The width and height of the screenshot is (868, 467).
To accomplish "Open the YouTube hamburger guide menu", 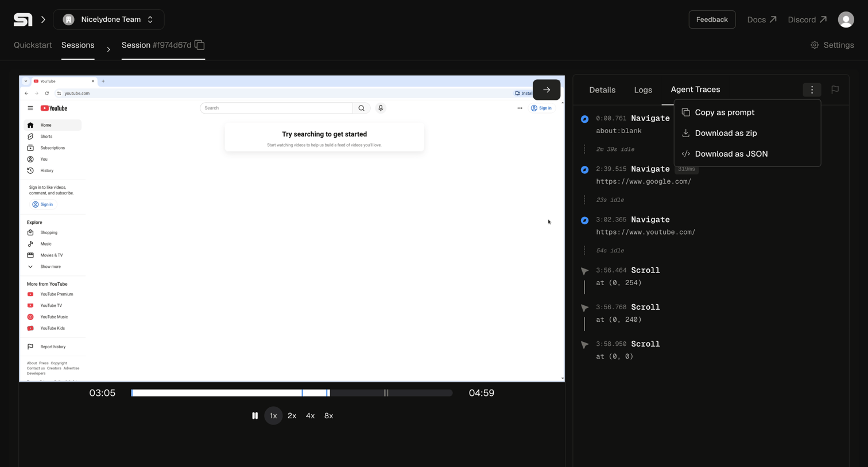I will pos(30,108).
